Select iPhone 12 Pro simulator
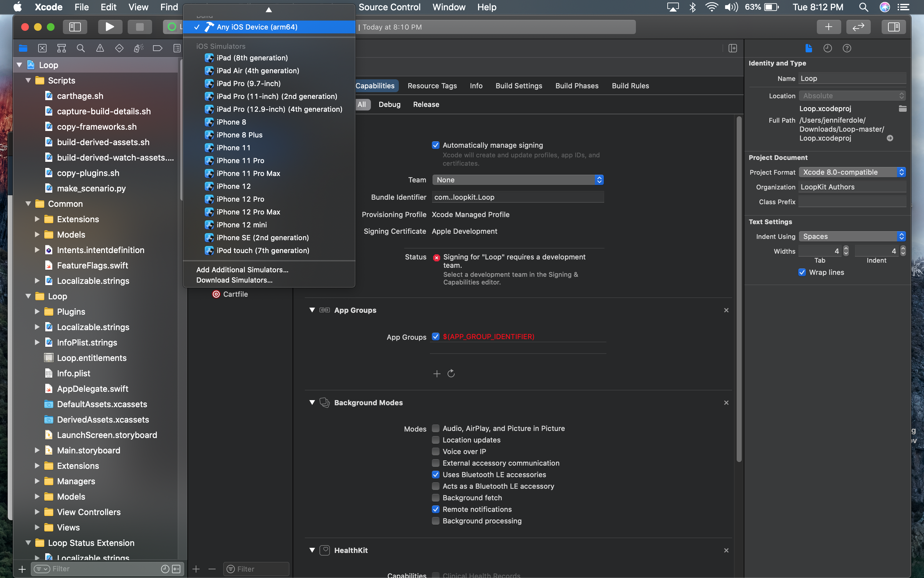Viewport: 924px width, 578px height. [269, 199]
